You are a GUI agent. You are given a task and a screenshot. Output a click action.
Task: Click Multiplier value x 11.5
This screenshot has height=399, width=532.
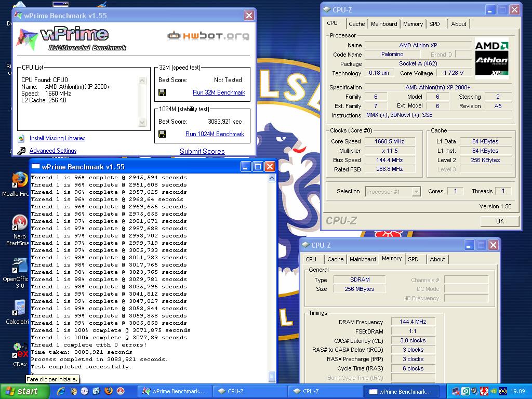click(x=390, y=151)
